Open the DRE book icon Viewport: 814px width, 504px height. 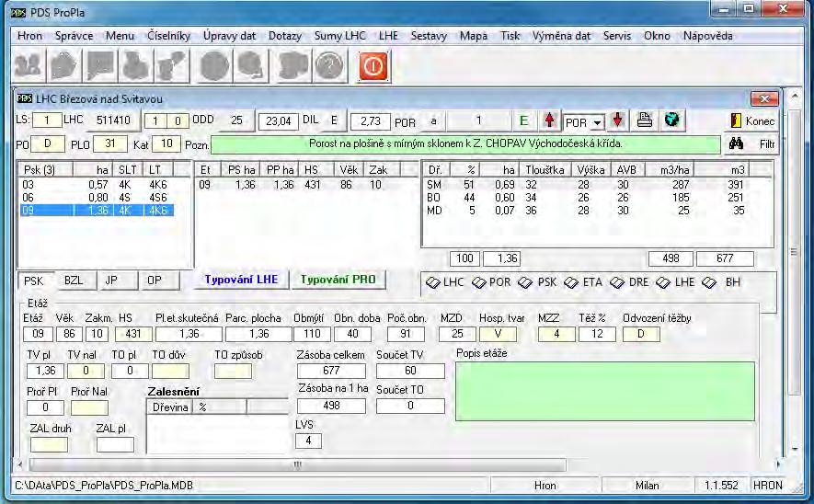click(629, 282)
